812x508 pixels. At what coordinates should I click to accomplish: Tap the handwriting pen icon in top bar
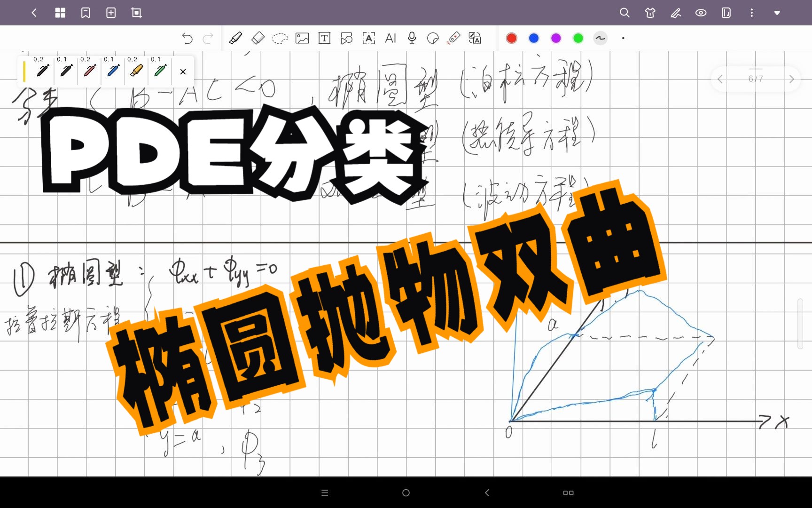[x=676, y=13]
